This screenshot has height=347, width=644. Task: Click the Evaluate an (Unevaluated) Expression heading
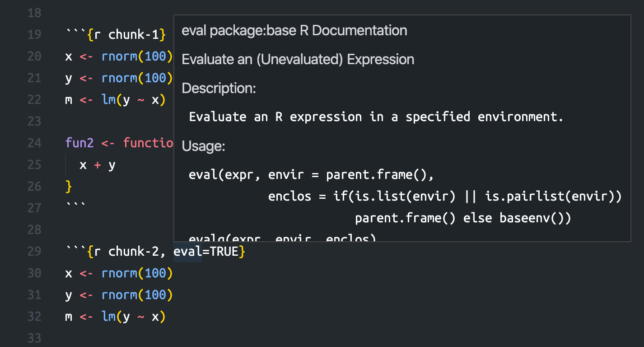point(298,59)
